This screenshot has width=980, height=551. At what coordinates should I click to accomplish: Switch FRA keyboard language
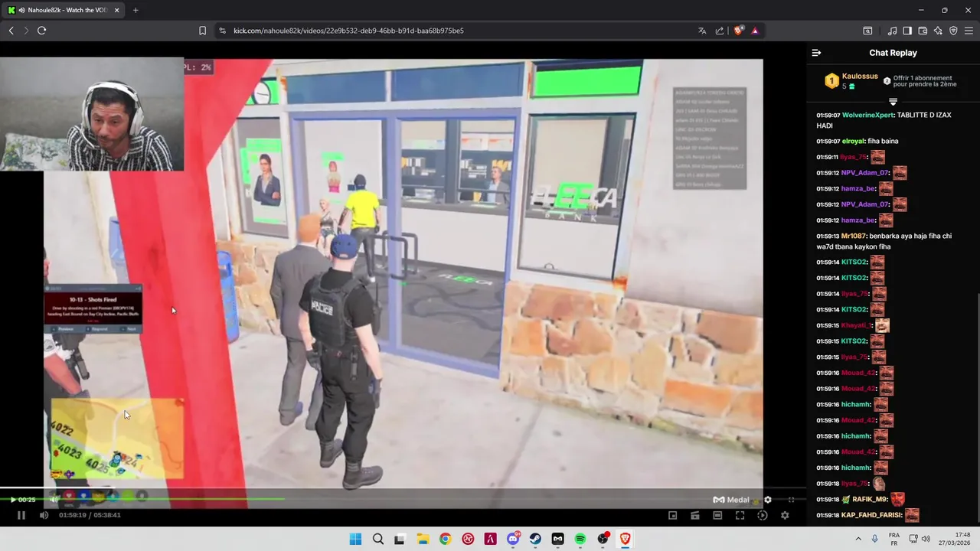[894, 539]
